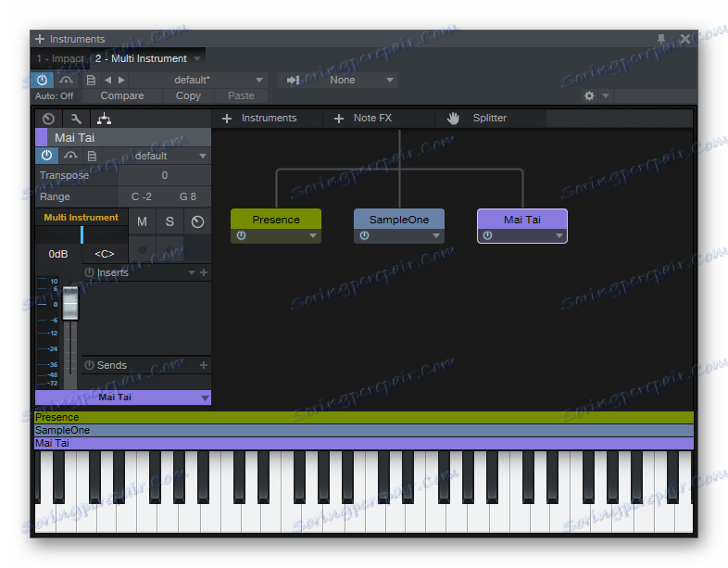Image resolution: width=728 pixels, height=568 pixels.
Task: Click the Range high value G 8
Action: (188, 196)
